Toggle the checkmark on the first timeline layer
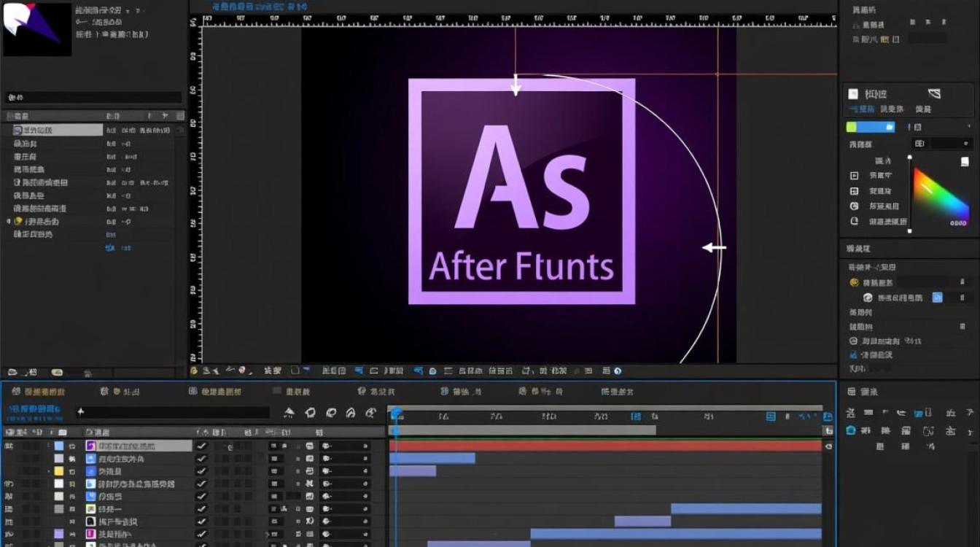 point(202,446)
